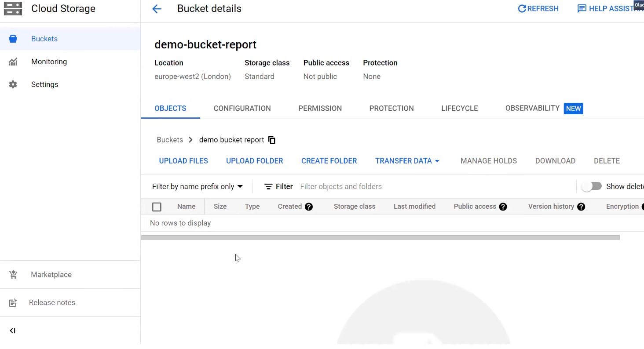Image resolution: width=644 pixels, height=349 pixels.
Task: Switch to the Objects tab
Action: click(x=170, y=108)
